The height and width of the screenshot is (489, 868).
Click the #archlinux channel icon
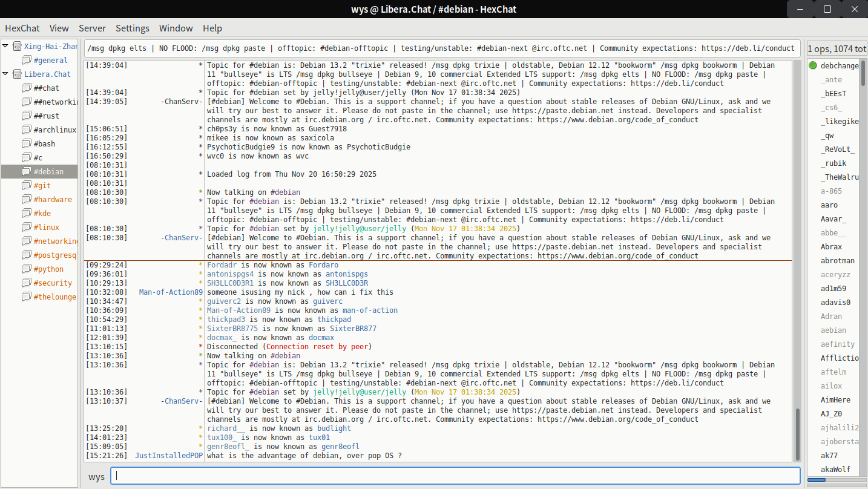[26, 130]
